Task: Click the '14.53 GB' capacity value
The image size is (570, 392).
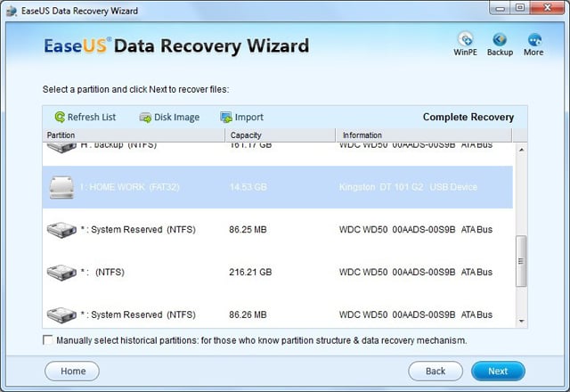Action: (248, 187)
